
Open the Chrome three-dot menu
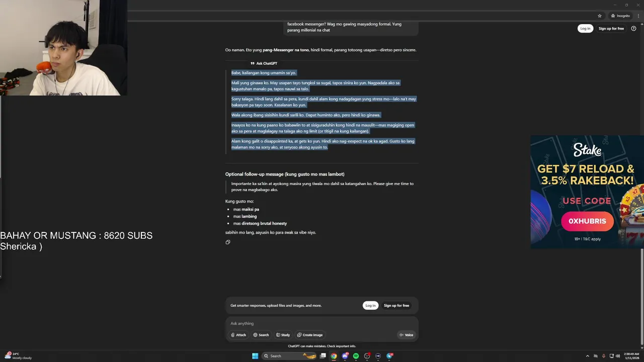pos(637,16)
